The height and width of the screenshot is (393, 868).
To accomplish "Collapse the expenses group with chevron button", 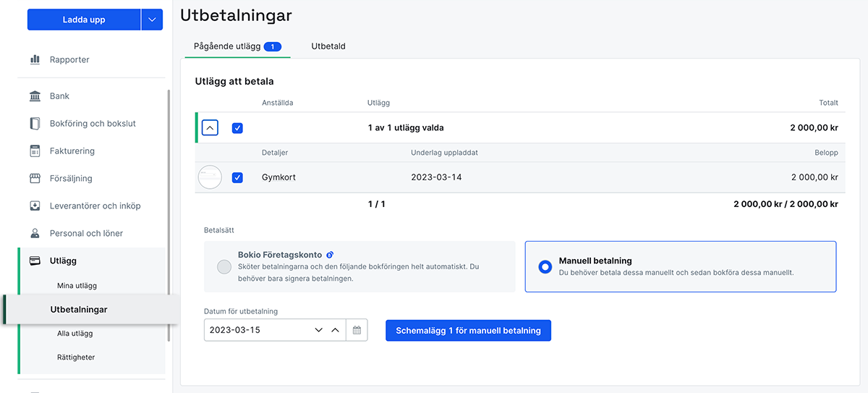I will (209, 128).
